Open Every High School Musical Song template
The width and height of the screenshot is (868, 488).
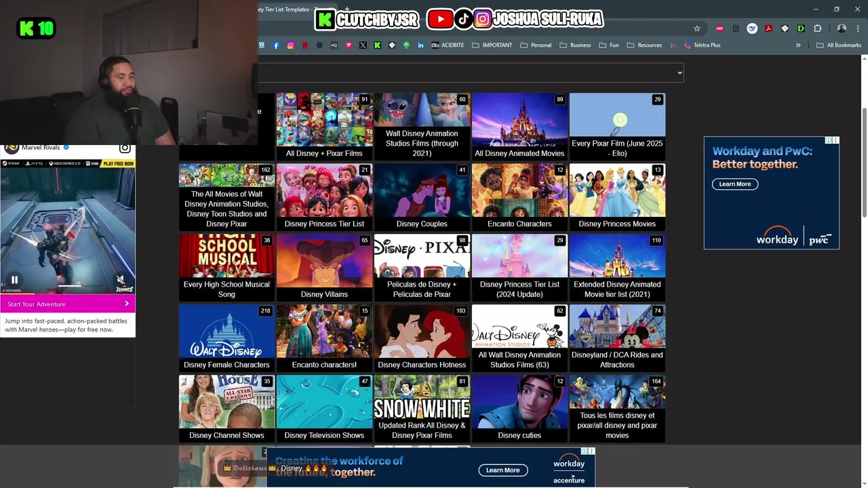point(226,268)
